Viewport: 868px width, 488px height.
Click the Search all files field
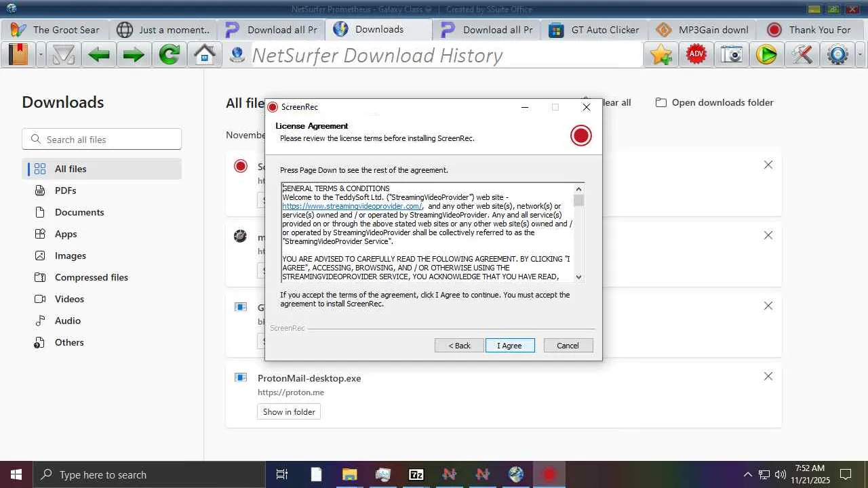pos(102,139)
